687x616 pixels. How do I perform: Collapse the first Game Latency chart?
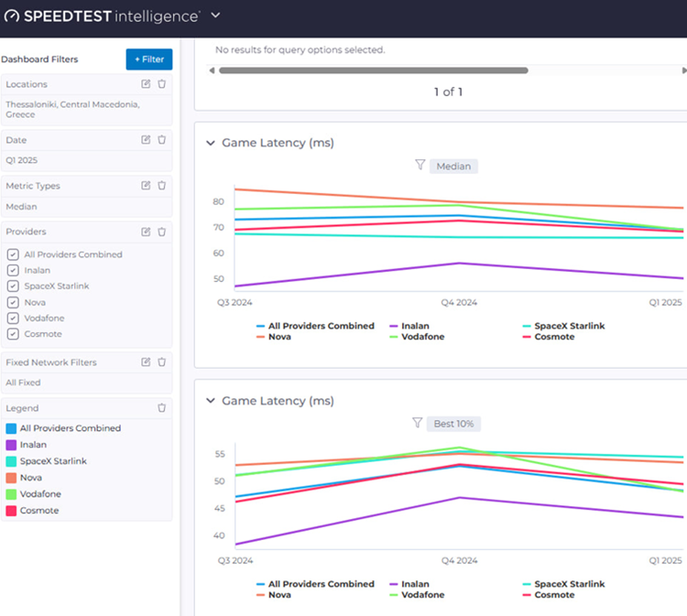click(211, 144)
